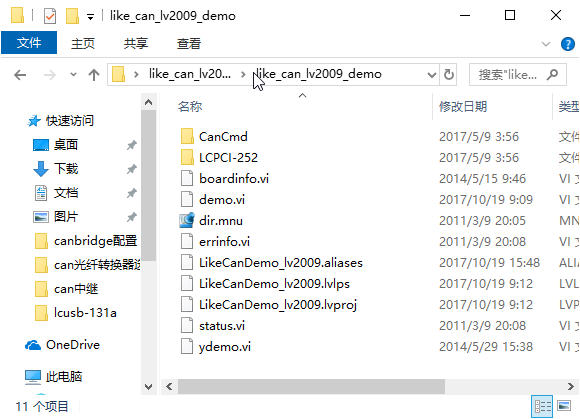Select the dir.mnu file icon
The height and width of the screenshot is (419, 580).
[187, 220]
